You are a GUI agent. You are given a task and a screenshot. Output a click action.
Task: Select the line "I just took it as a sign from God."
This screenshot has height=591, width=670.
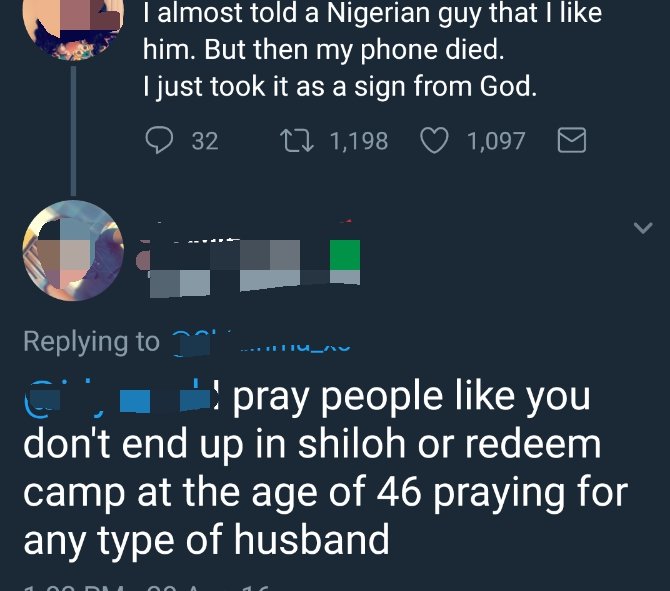(x=340, y=87)
